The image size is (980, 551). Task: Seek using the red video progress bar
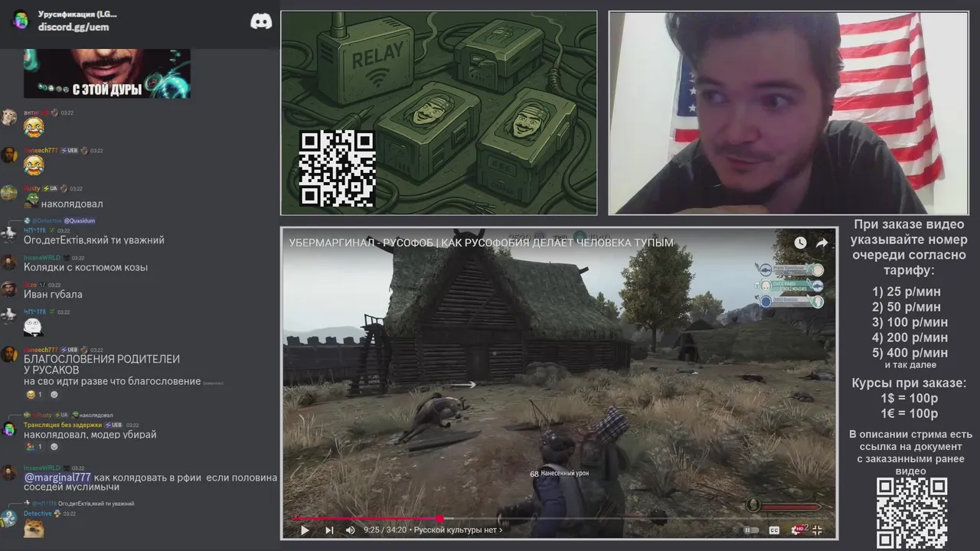(x=364, y=518)
